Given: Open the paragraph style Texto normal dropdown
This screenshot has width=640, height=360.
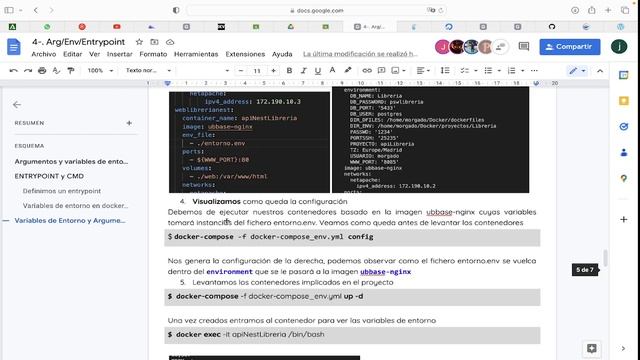Looking at the screenshot, I should click(x=148, y=71).
